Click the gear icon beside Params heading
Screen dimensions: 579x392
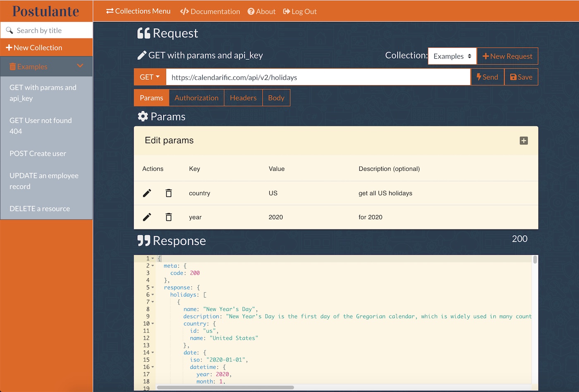point(143,117)
